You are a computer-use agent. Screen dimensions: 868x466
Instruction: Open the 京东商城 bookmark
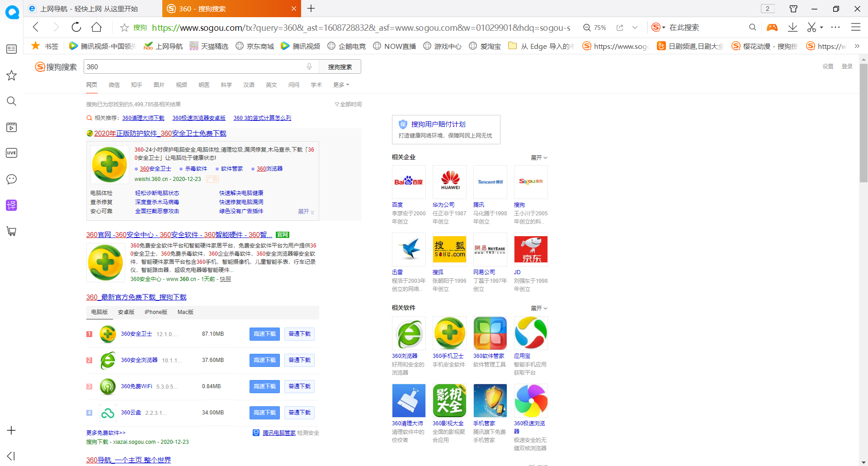[x=255, y=46]
